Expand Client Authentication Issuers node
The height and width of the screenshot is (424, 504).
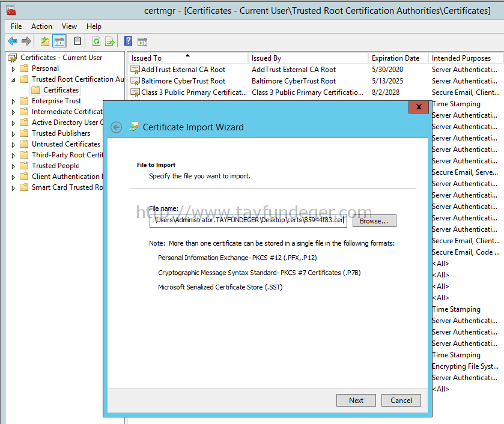pos(13,177)
